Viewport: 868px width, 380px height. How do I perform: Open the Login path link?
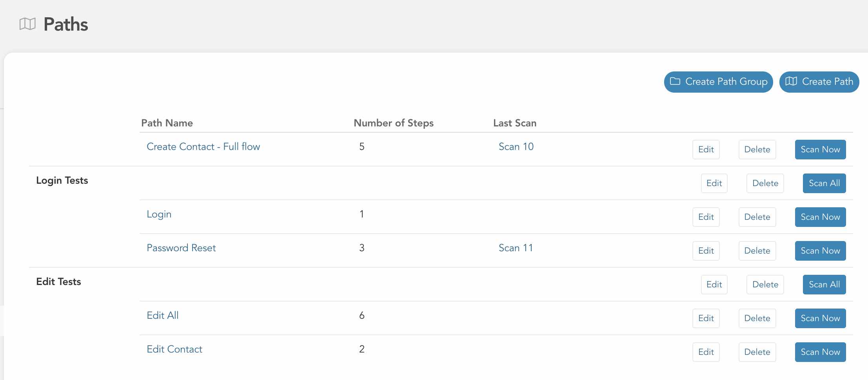point(159,214)
